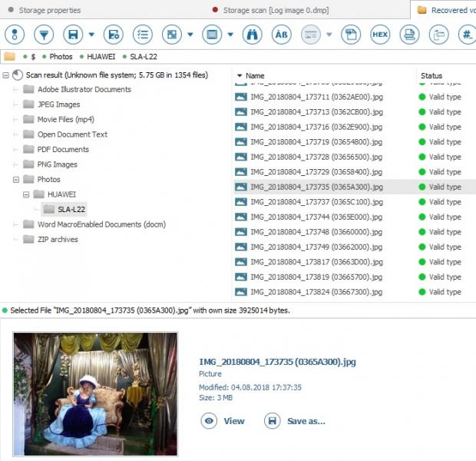Open dropdown arrow next to list panel icon
This screenshot has height=461, width=476.
tap(230, 35)
